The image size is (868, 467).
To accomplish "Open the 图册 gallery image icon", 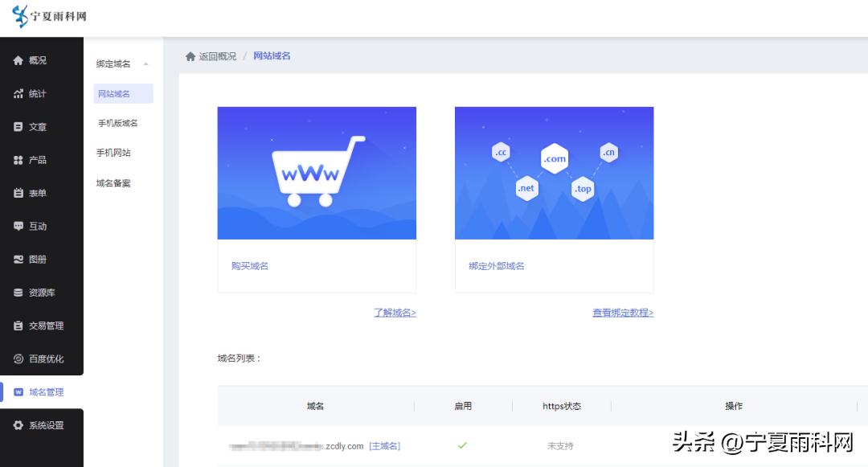I will click(19, 259).
